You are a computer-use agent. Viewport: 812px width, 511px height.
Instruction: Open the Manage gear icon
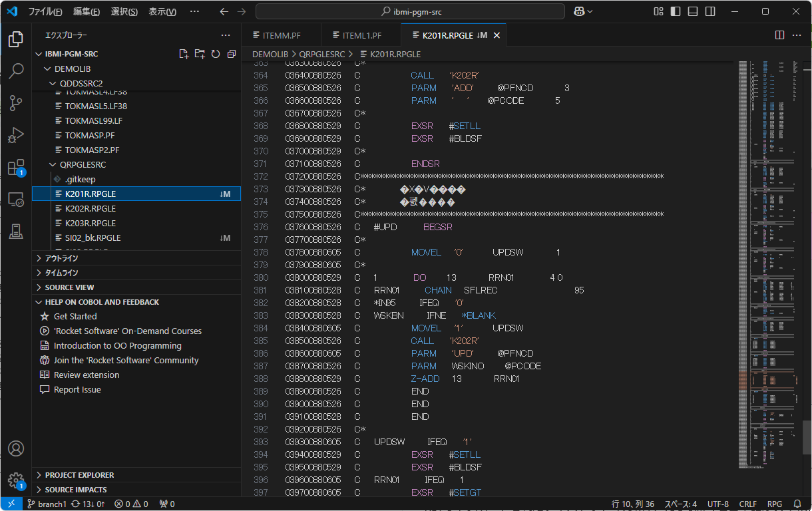click(x=16, y=480)
